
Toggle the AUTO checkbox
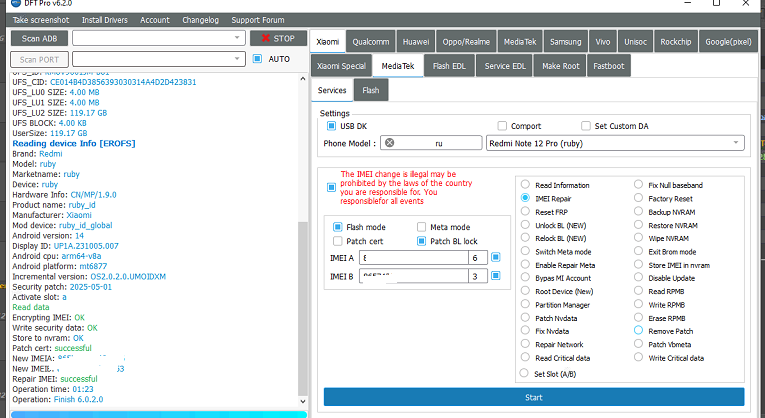tap(257, 59)
